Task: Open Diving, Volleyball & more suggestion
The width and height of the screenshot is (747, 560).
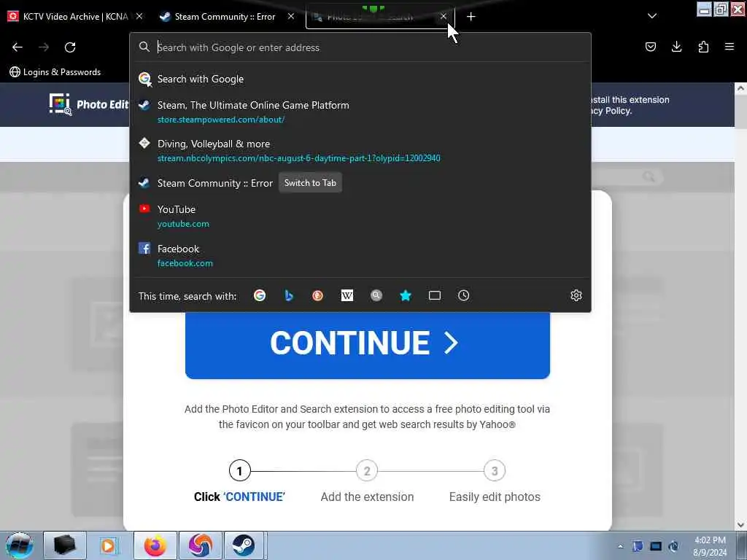Action: point(360,150)
